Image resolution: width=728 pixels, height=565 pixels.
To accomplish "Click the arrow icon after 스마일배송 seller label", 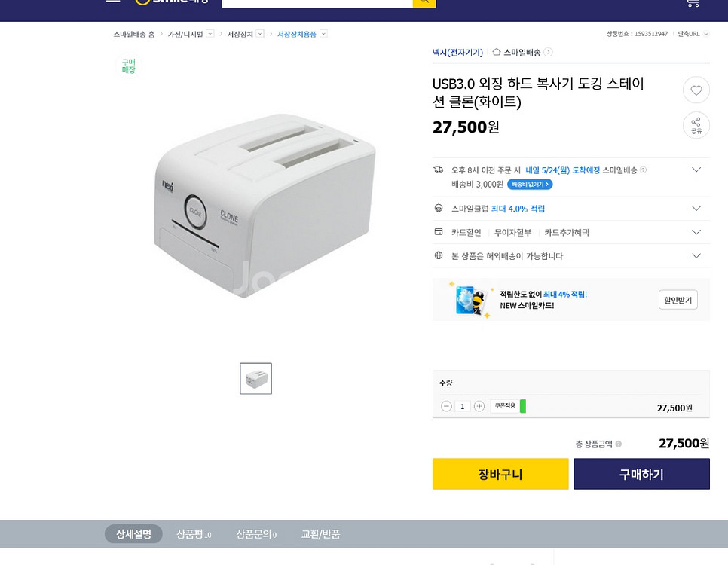I will tap(548, 53).
